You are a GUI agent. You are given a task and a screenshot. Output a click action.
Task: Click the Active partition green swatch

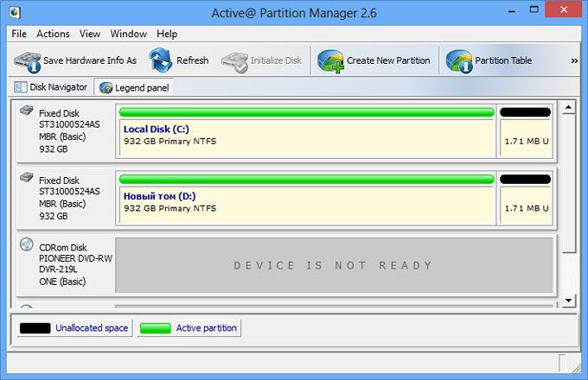(x=156, y=328)
